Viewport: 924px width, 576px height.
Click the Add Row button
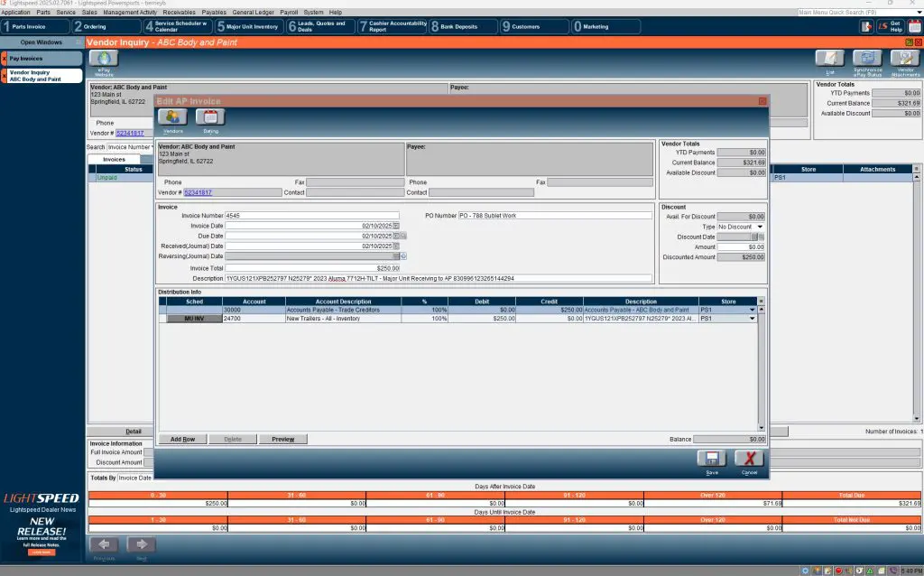182,439
